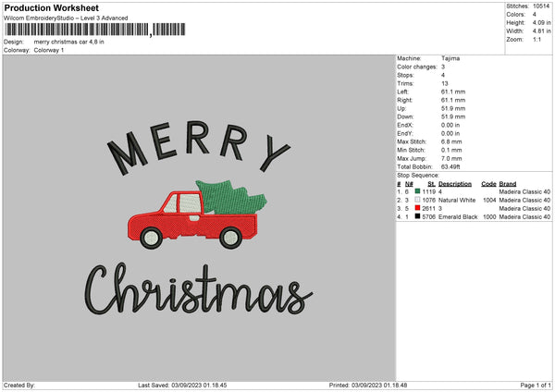The width and height of the screenshot is (555, 392).
Task: Click the Total Bobbin value 63.49ft
Action: point(450,166)
